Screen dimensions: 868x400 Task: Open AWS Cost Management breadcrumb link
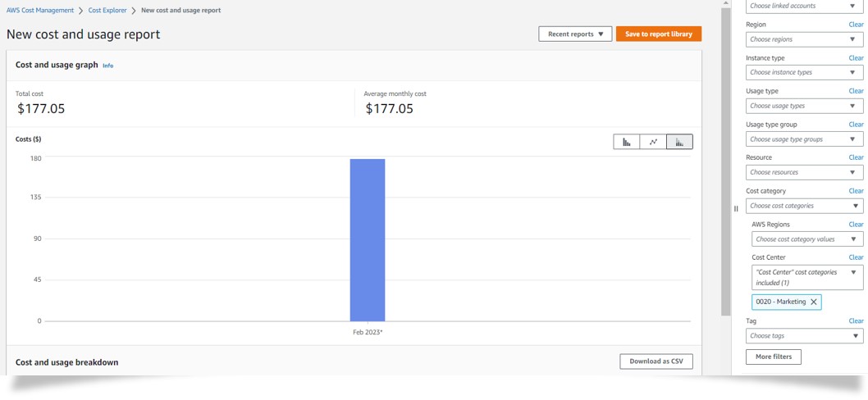(40, 11)
